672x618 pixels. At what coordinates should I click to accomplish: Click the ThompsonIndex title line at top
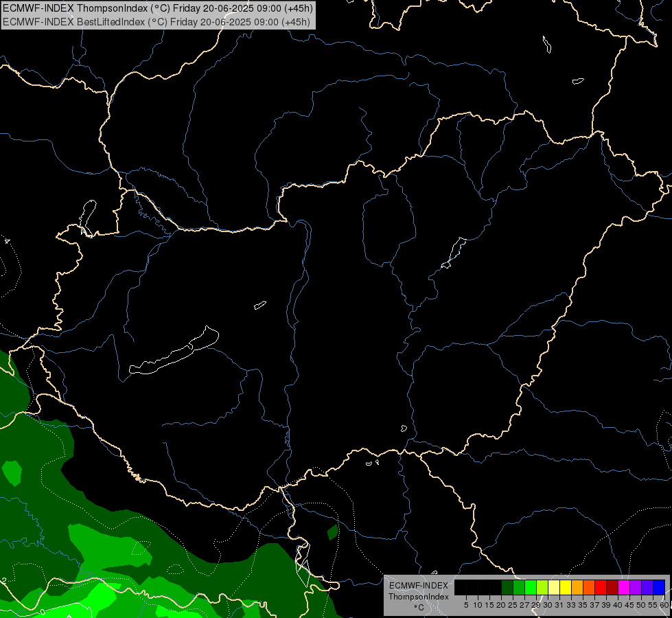point(158,8)
